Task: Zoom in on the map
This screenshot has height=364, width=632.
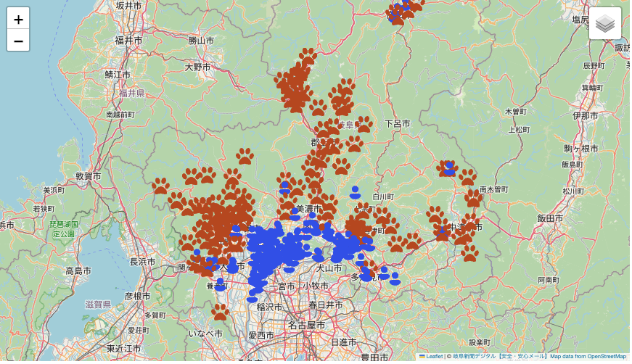Action: click(x=18, y=20)
